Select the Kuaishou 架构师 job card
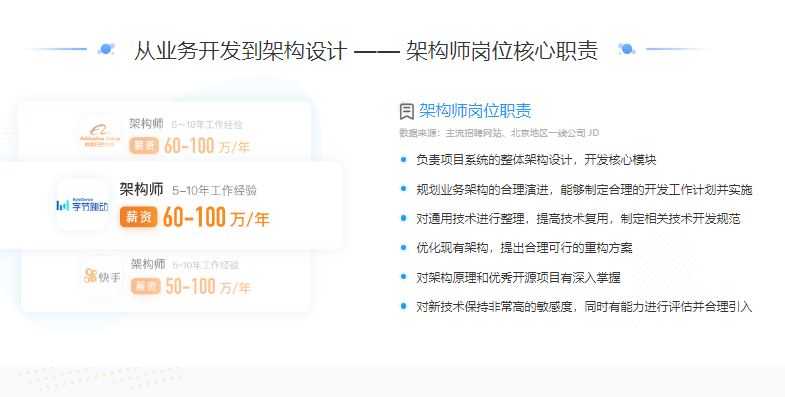Image resolution: width=785 pixels, height=397 pixels. coord(166,280)
